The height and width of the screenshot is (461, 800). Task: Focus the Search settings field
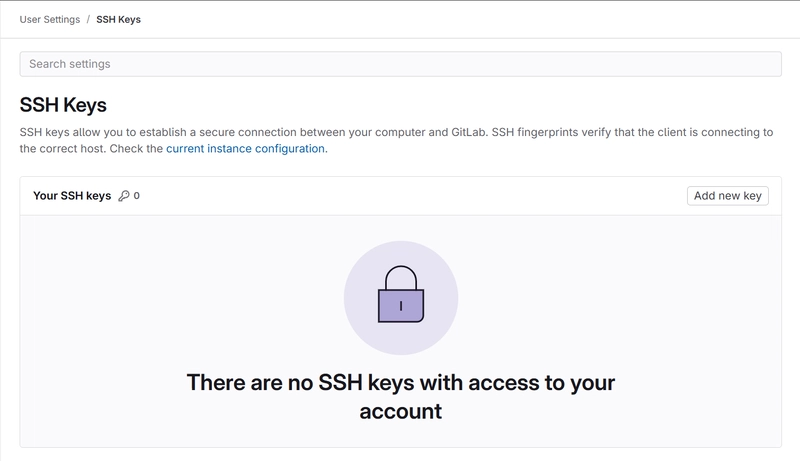(x=401, y=64)
